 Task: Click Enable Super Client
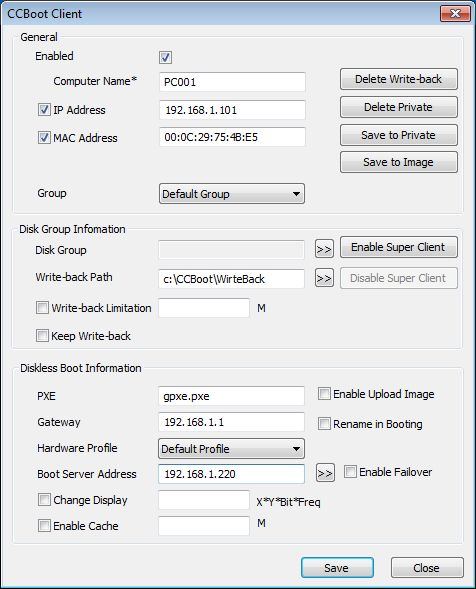click(x=399, y=247)
